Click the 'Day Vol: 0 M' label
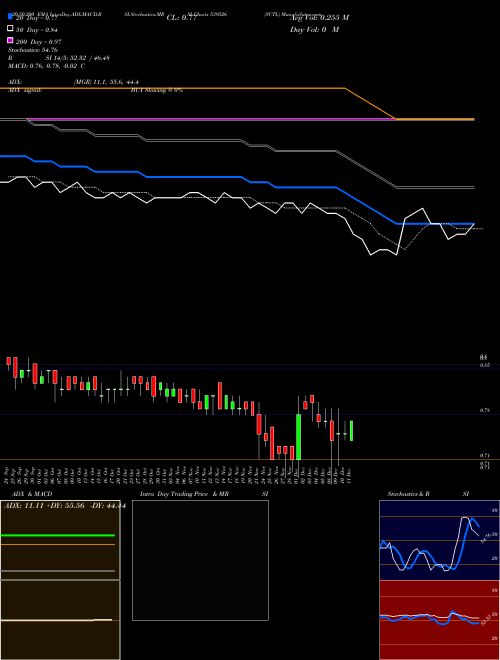500x660 pixels. tap(314, 29)
